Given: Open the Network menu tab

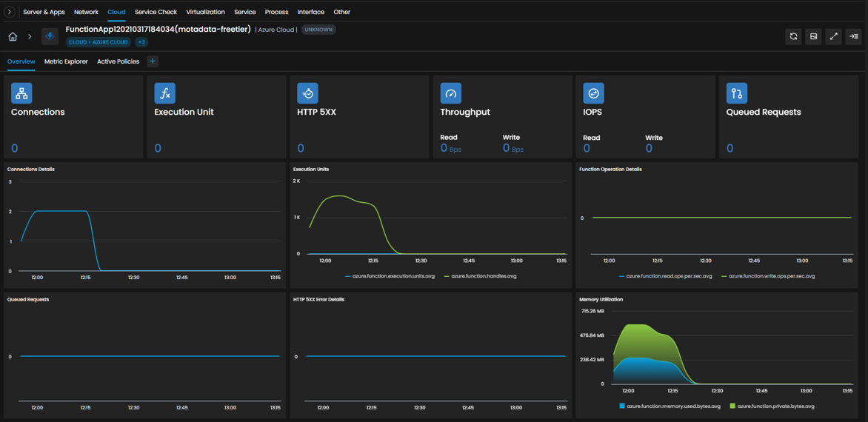Looking at the screenshot, I should [86, 12].
